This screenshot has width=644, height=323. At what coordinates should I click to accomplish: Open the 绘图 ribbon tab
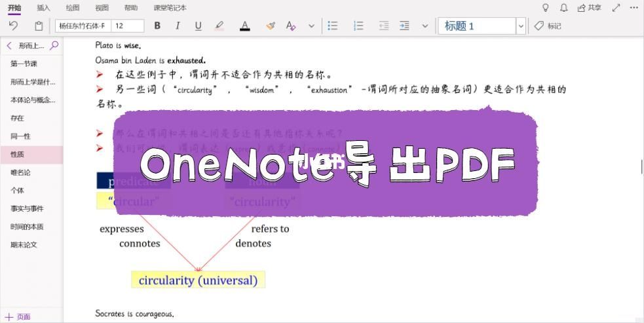pyautogui.click(x=73, y=8)
